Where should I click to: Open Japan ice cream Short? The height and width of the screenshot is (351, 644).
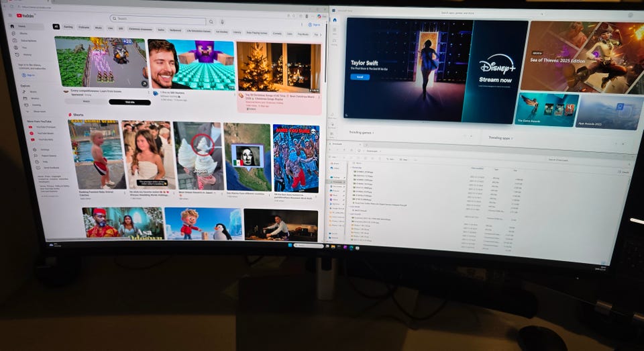199,156
